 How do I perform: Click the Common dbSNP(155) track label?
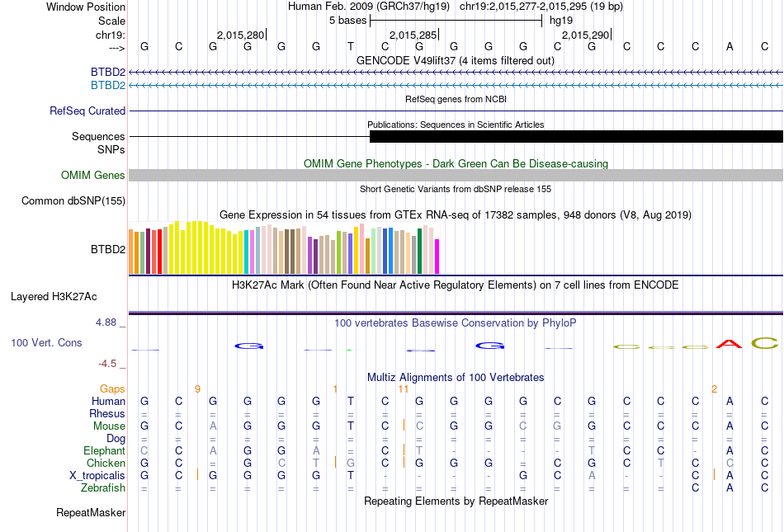(73, 200)
